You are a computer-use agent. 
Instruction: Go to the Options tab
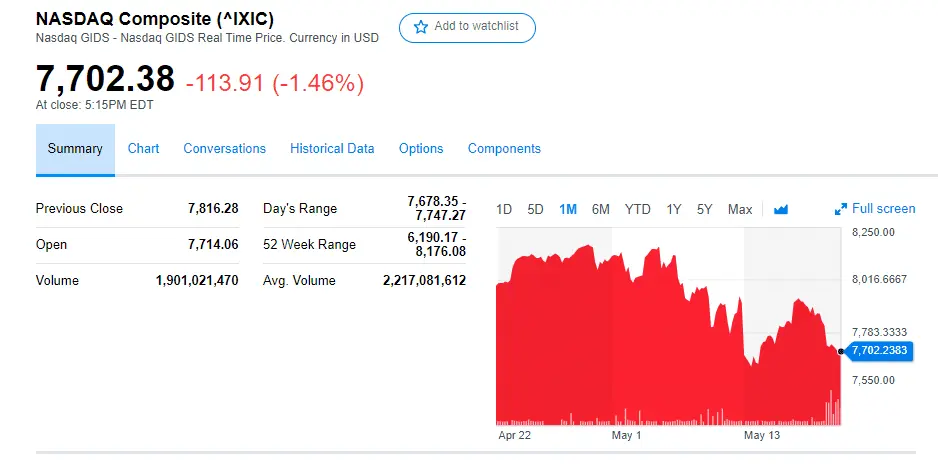click(421, 149)
